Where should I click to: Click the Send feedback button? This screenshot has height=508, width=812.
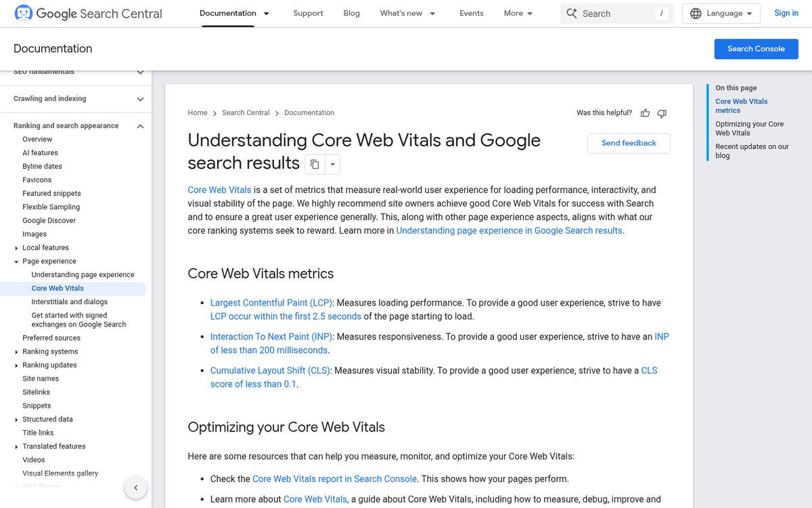click(x=629, y=143)
